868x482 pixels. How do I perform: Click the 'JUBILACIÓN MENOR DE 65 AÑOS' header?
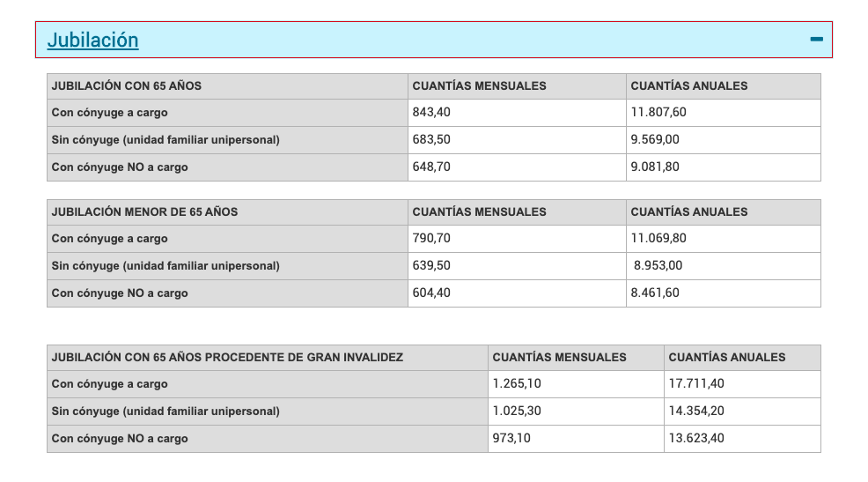[144, 212]
